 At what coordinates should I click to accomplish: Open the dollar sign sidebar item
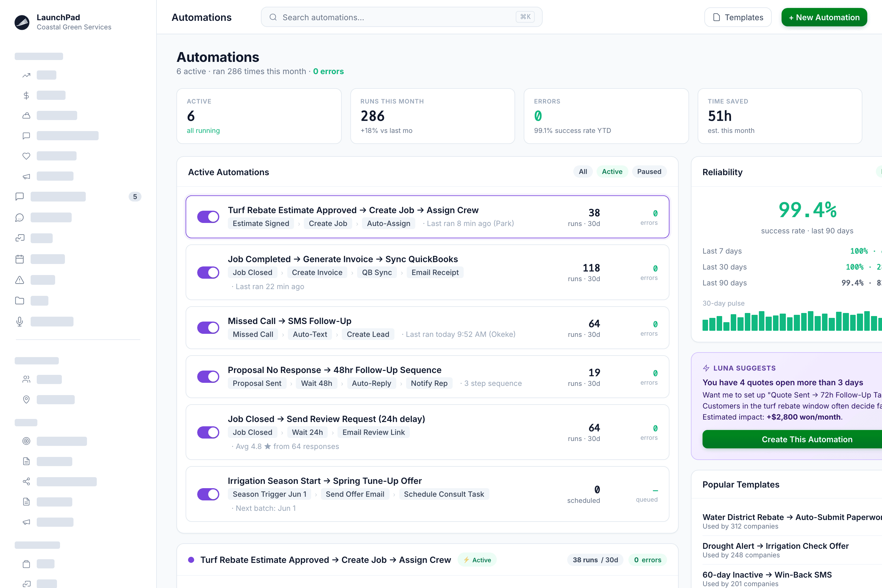click(x=26, y=96)
